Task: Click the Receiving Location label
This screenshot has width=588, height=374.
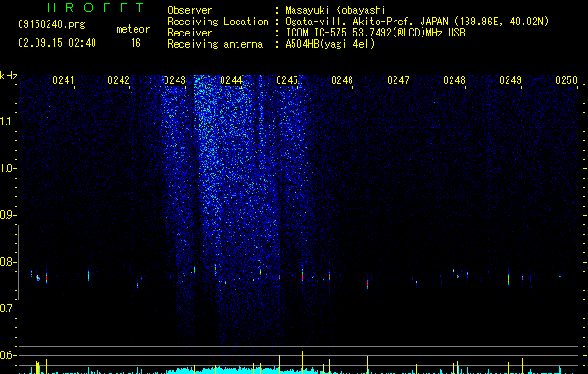Action: [x=218, y=22]
